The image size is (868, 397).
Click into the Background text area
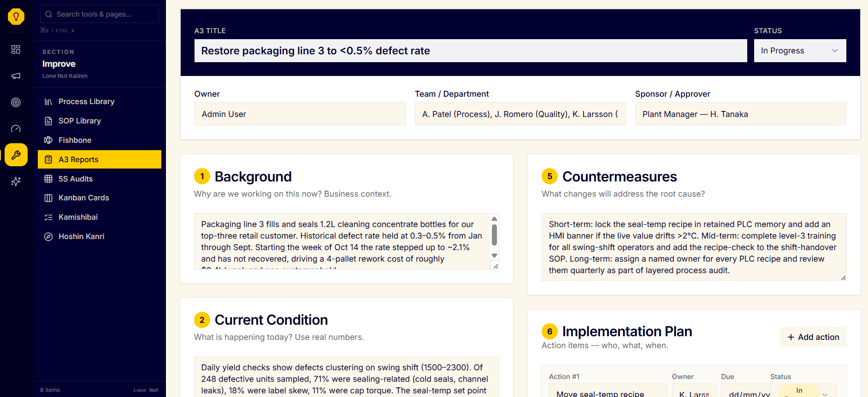pyautogui.click(x=342, y=241)
